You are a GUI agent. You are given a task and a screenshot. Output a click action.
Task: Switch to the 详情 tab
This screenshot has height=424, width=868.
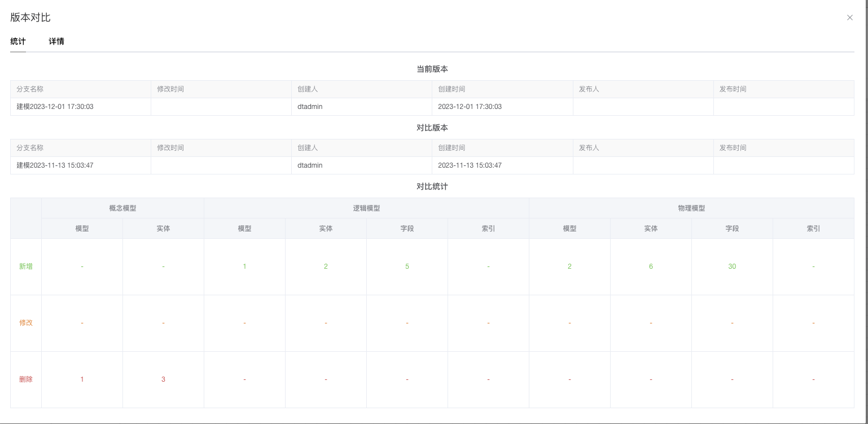click(x=56, y=41)
